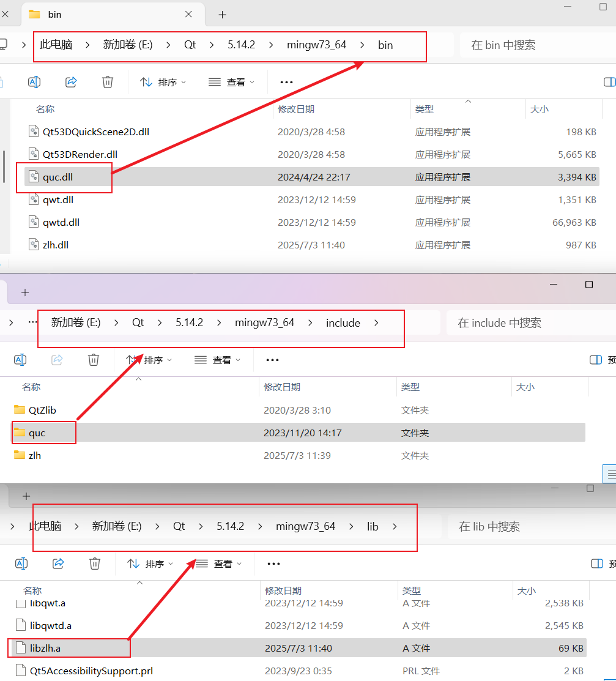Click the rename icon in bin window toolbar
The height and width of the screenshot is (681, 616).
click(x=34, y=82)
